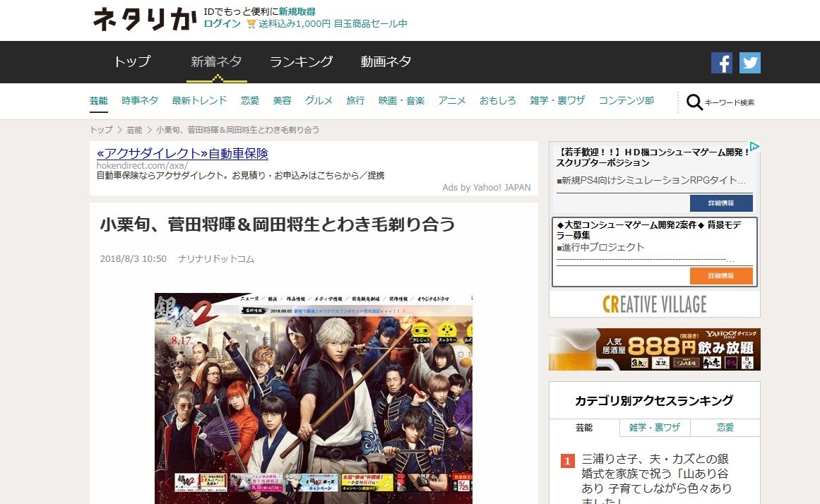Screen dimensions: 820x504
Task: Click the Ads by Yahoo! JAPAN label
Action: click(x=487, y=187)
